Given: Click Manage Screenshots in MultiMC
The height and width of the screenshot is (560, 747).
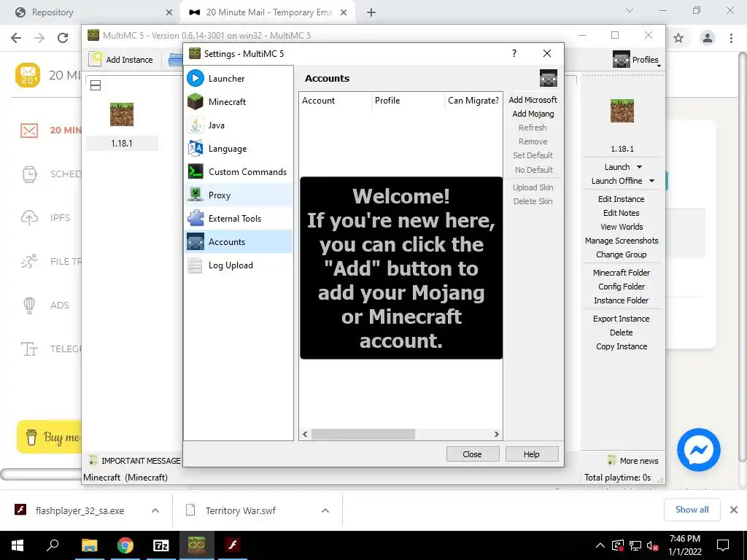Looking at the screenshot, I should click(x=622, y=241).
